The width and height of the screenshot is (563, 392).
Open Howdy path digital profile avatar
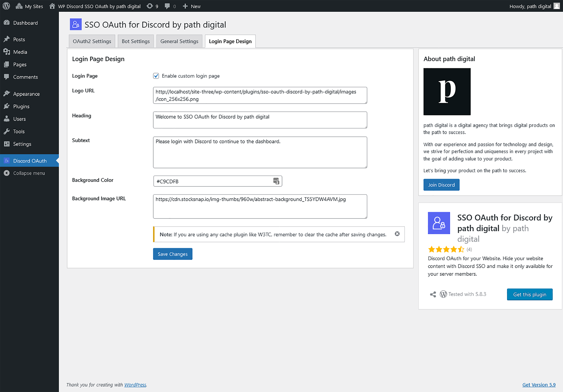click(557, 6)
